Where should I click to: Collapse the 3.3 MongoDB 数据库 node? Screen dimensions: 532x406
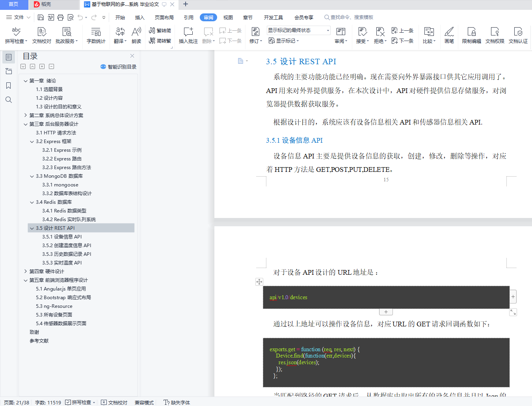tap(32, 176)
